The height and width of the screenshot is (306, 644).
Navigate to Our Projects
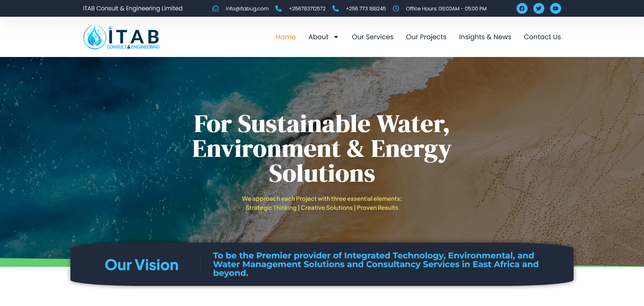(426, 37)
